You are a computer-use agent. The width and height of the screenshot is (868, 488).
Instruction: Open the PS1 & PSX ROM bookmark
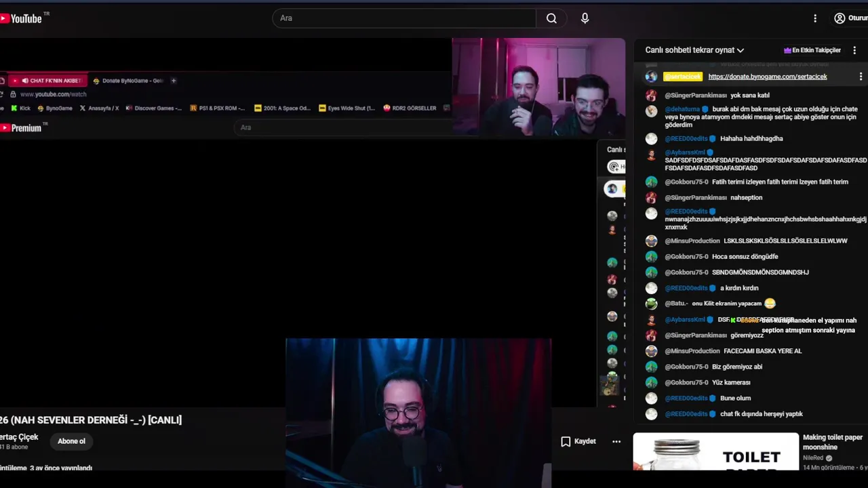pos(218,108)
